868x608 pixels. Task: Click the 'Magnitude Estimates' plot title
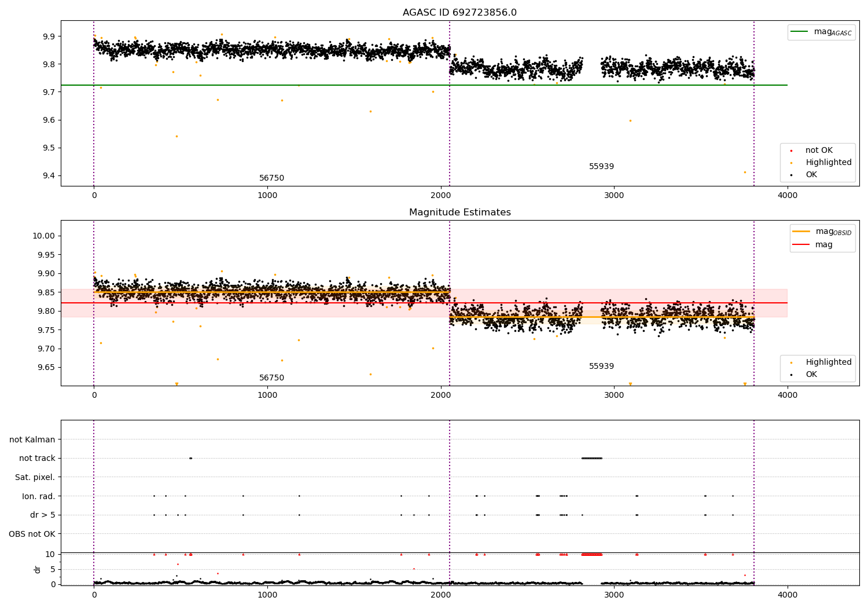pos(459,213)
